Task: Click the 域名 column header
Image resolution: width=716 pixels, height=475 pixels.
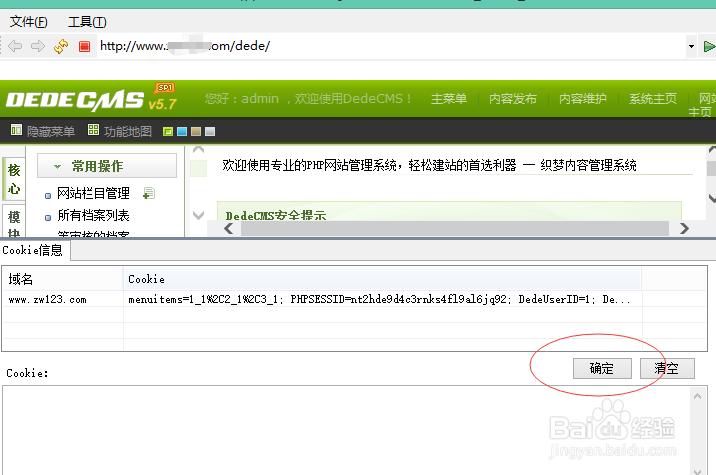Action: pyautogui.click(x=63, y=279)
